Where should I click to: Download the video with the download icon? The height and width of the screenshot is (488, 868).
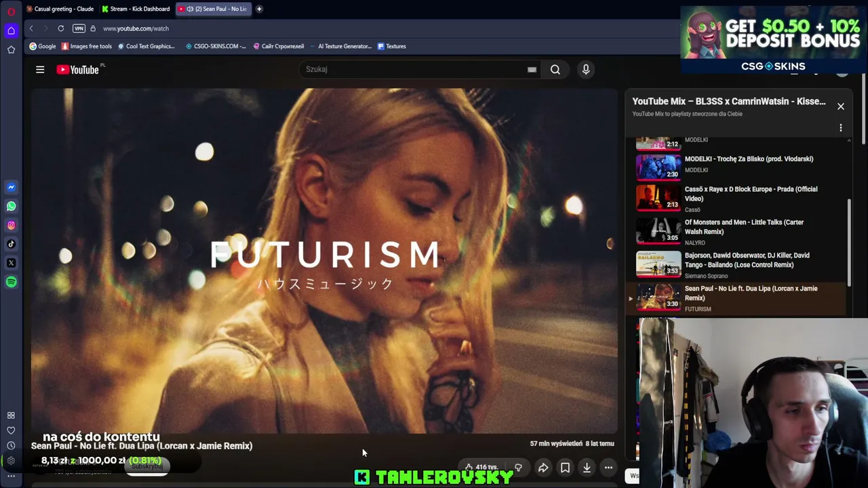[587, 468]
